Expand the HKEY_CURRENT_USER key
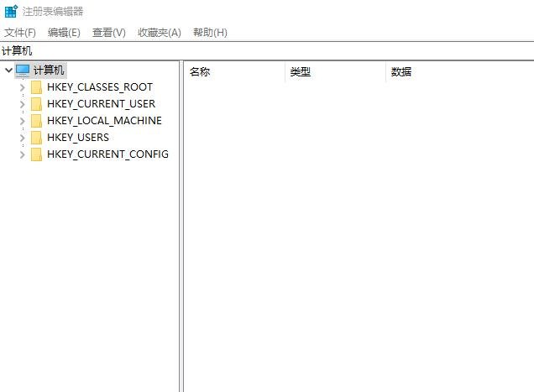Screen dimensions: 534x392 point(23,104)
